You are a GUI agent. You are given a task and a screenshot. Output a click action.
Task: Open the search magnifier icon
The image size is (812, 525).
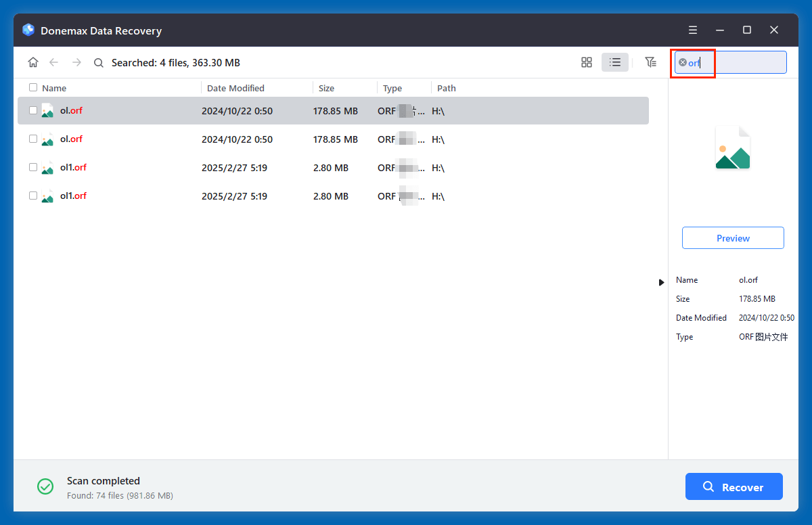(99, 62)
